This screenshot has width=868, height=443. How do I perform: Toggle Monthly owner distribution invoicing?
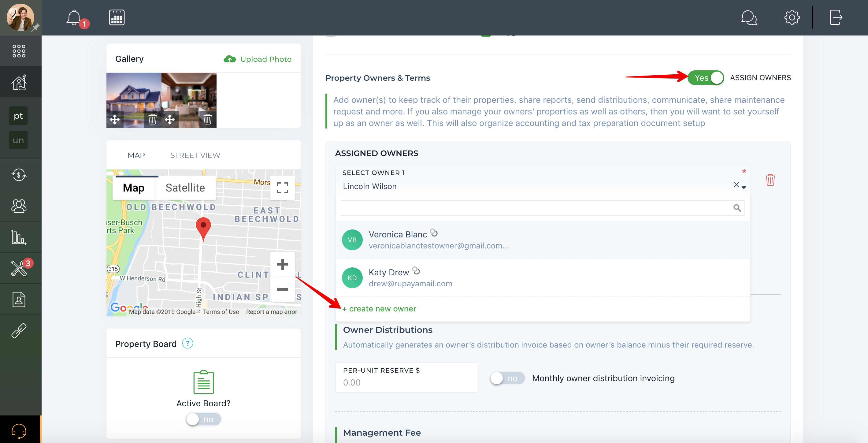[x=507, y=378]
